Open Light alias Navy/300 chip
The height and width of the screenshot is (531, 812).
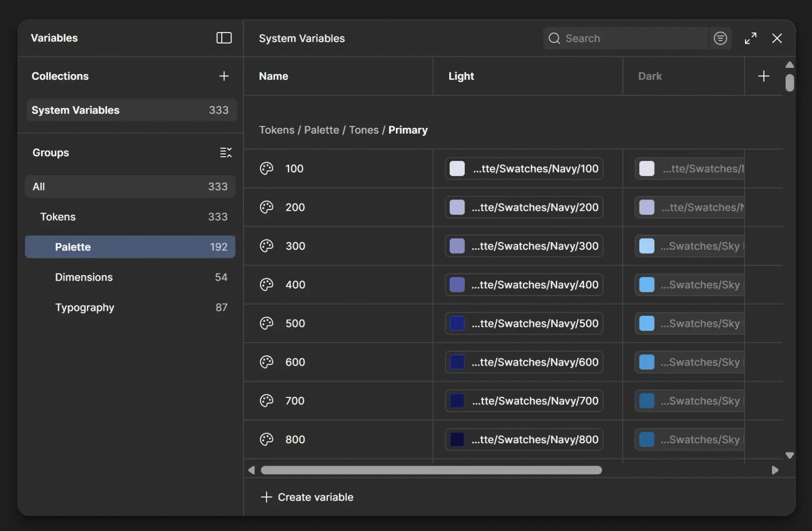524,246
